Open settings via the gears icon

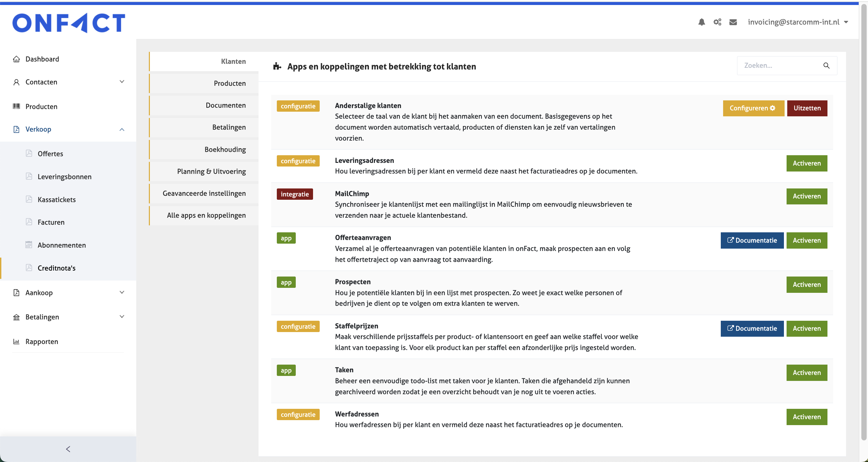(717, 22)
